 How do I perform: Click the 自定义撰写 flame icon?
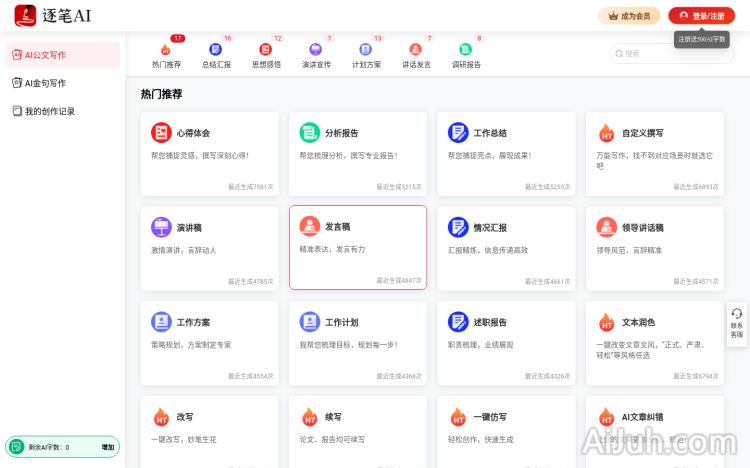[x=607, y=133]
